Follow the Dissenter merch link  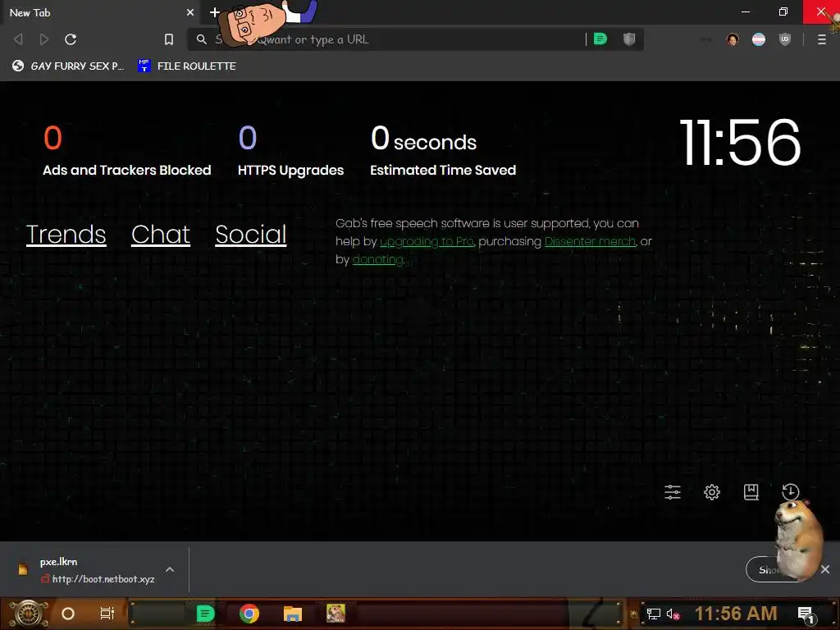(x=590, y=242)
